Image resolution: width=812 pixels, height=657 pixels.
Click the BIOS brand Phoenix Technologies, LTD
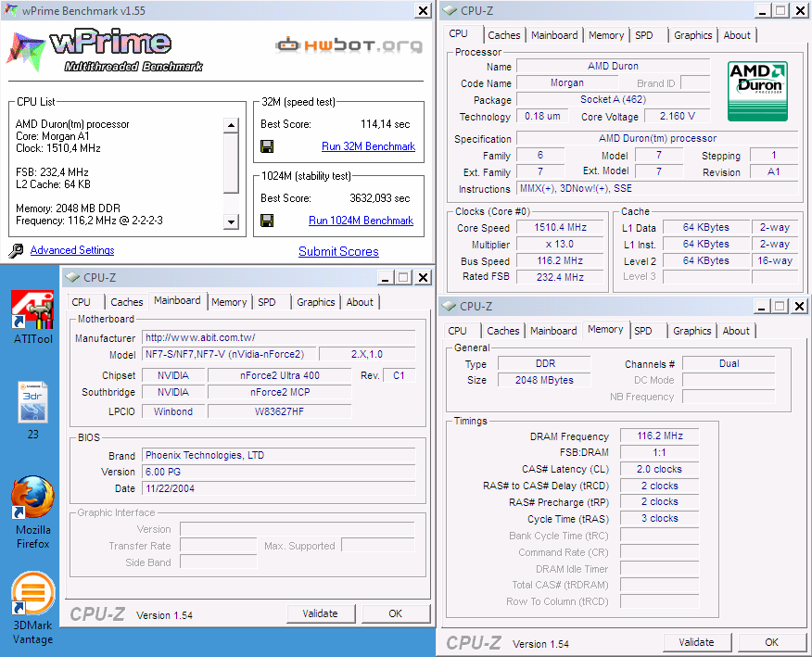(279, 455)
